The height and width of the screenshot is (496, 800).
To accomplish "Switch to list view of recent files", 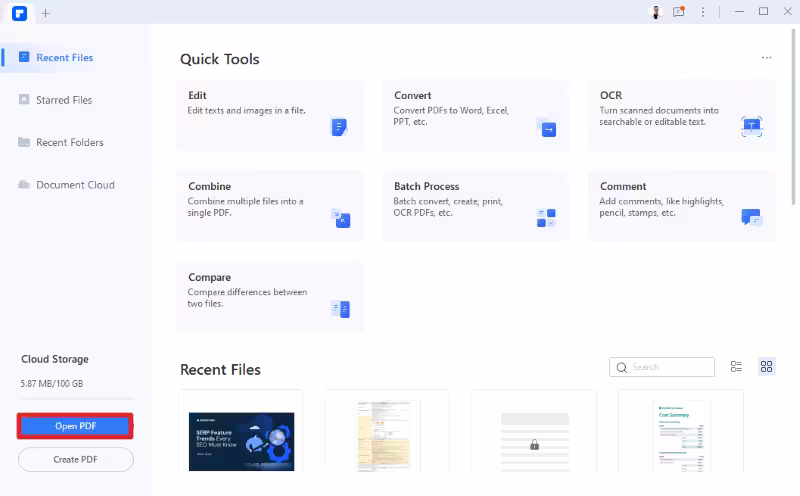I will (736, 366).
